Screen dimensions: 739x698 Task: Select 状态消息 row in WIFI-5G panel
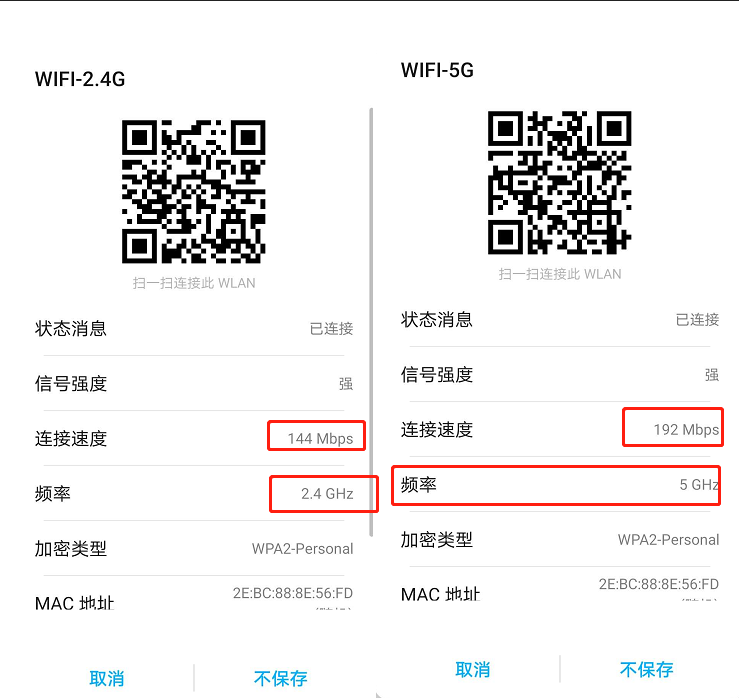click(x=559, y=320)
